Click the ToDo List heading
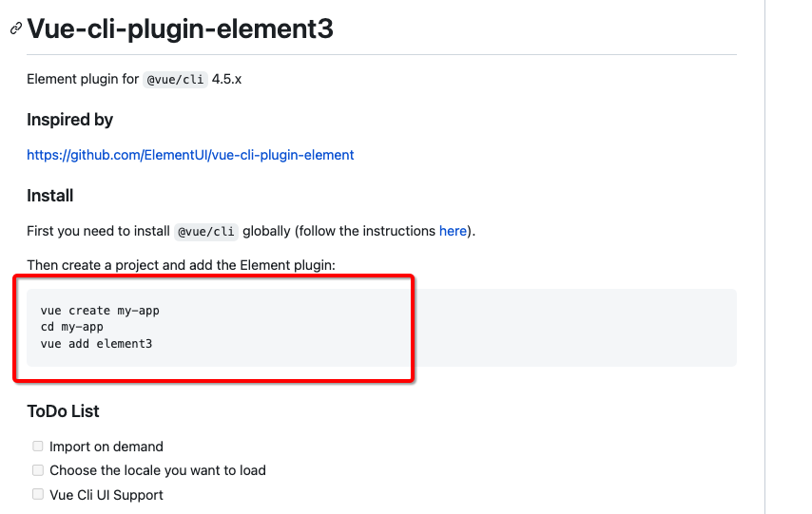The width and height of the screenshot is (812, 514). (63, 411)
